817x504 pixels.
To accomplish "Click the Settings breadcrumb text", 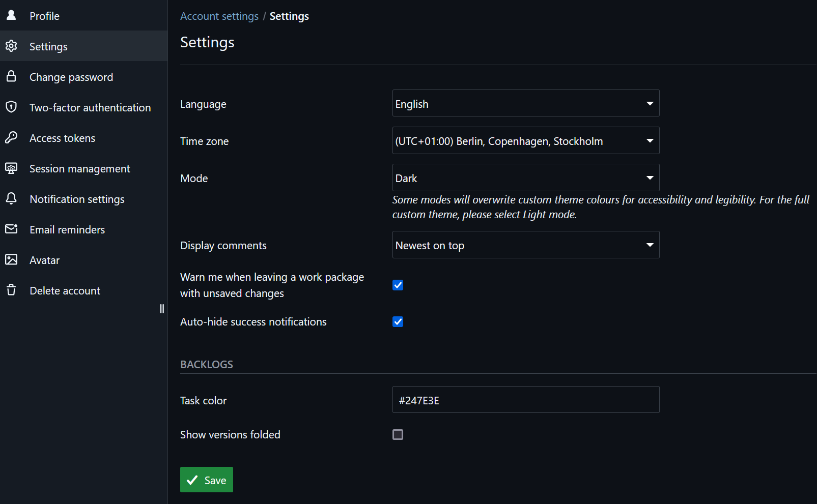I will 289,16.
